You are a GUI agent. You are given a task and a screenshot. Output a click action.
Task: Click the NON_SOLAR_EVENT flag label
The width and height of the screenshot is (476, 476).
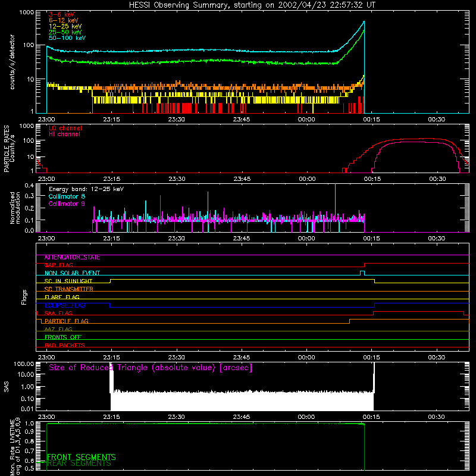click(72, 273)
